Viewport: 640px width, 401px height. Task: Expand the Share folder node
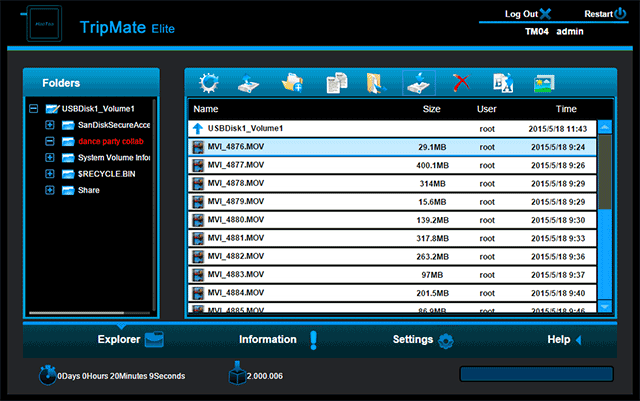tap(50, 190)
